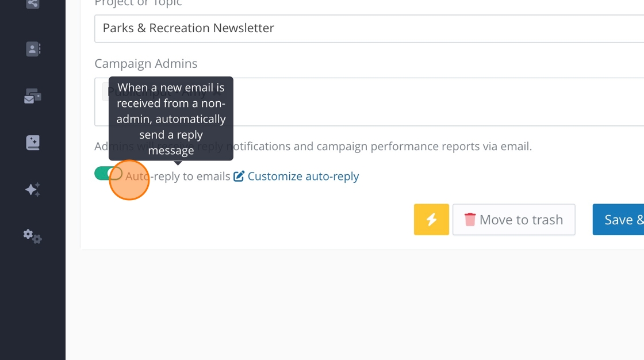Open the email envelopes sidebar icon
Viewport: 644px width, 360px height.
click(33, 96)
